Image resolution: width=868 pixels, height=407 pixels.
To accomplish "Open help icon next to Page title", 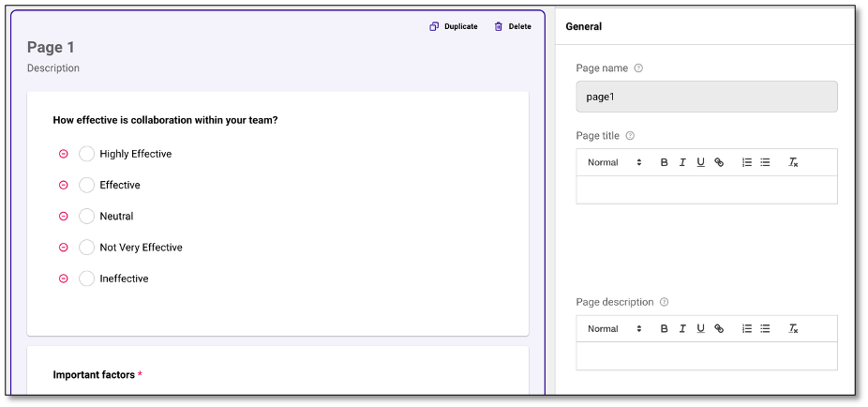I will (629, 136).
